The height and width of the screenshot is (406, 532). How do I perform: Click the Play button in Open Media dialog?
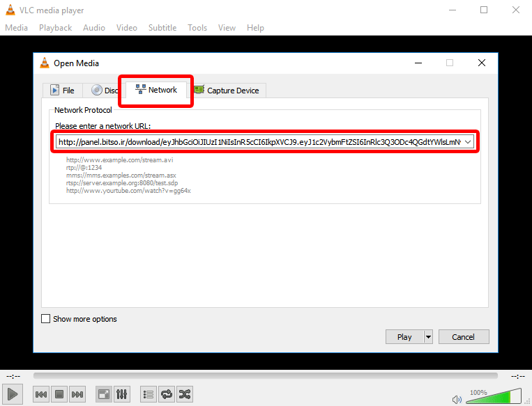point(404,337)
